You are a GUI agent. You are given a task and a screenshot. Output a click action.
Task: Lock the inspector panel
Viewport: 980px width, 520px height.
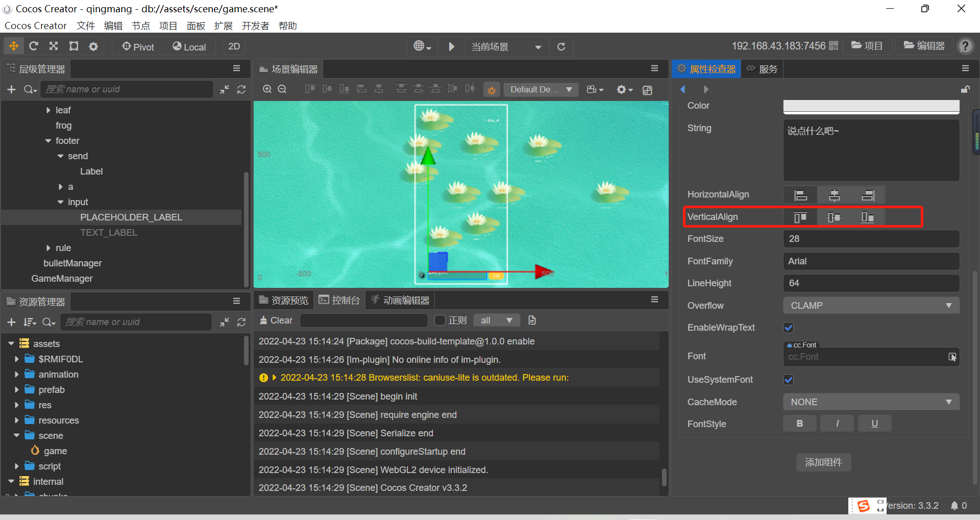click(x=965, y=89)
